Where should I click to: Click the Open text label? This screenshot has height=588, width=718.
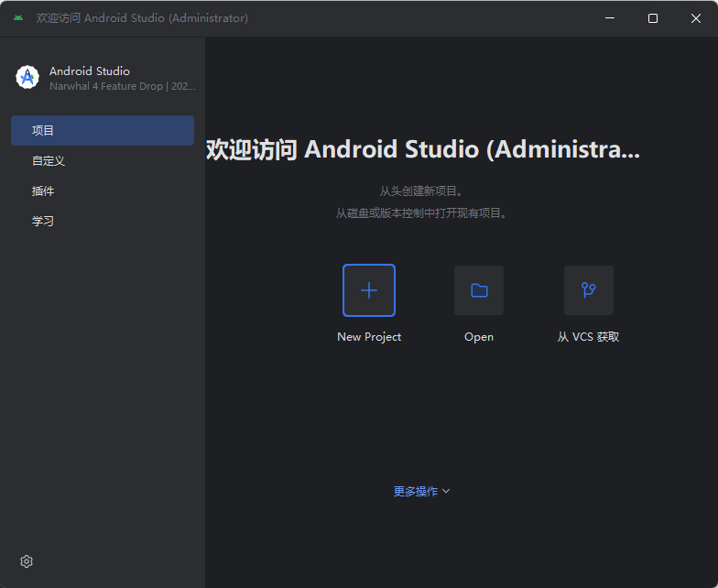[x=479, y=337]
